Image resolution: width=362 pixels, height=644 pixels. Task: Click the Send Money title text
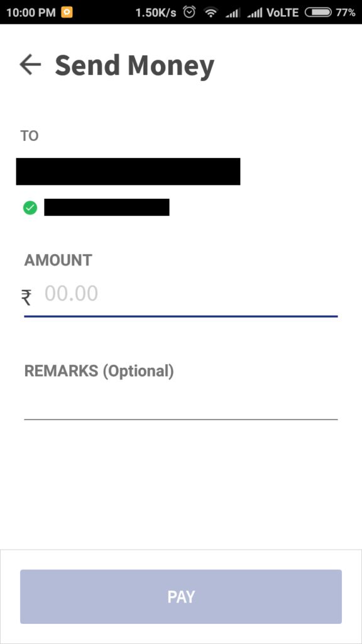134,64
